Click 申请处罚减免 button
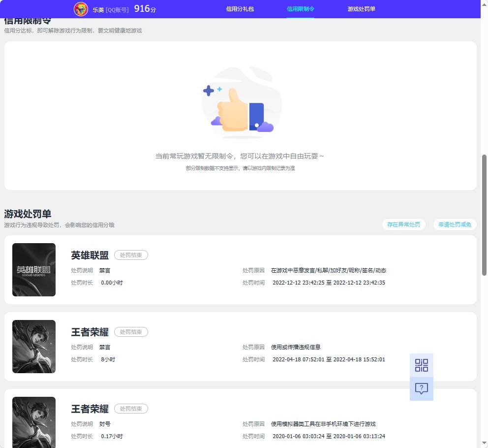Viewport: 488px width, 448px height. point(455,224)
